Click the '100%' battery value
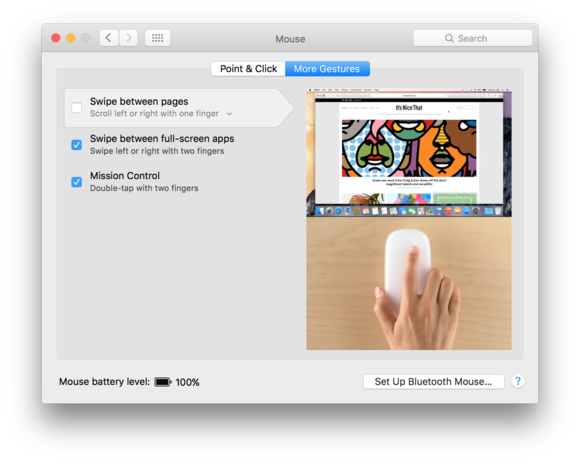 (187, 382)
